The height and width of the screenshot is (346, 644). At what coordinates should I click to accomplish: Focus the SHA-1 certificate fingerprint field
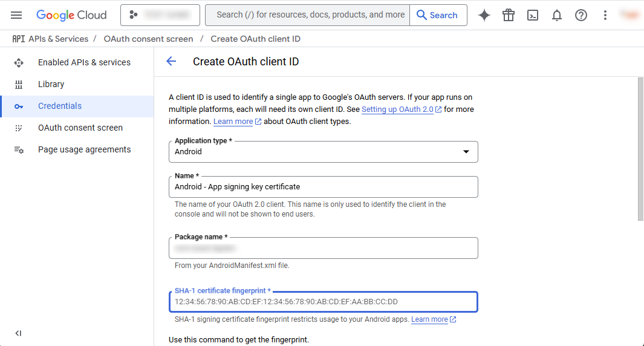coord(324,302)
